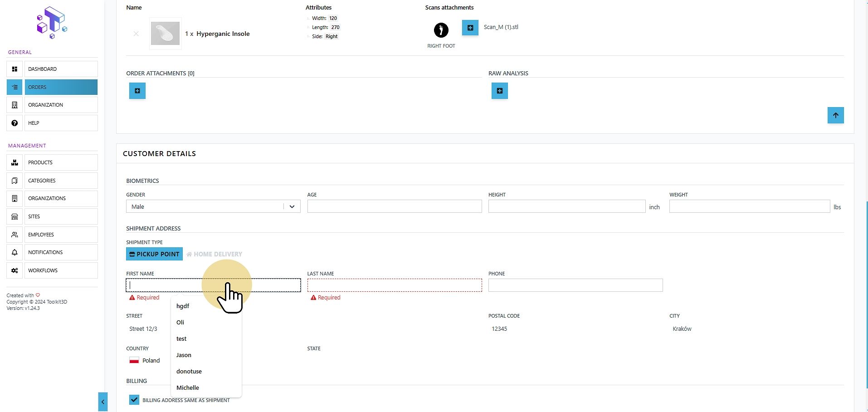Toggle billing address same as shipment

tap(134, 400)
